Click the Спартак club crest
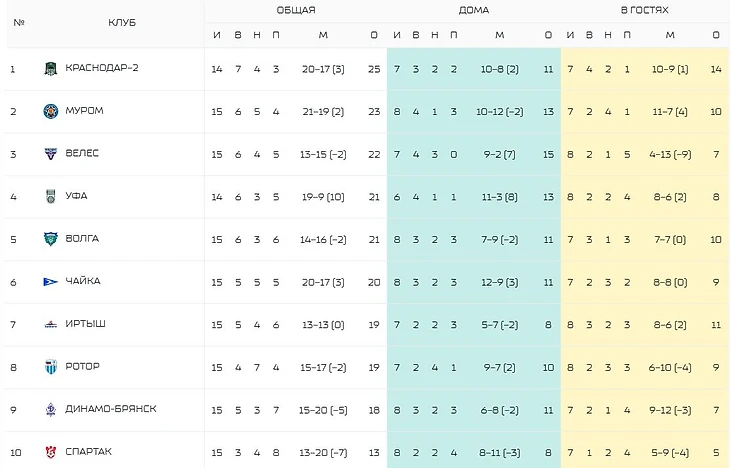Screen dimensions: 730x468 click(50, 451)
